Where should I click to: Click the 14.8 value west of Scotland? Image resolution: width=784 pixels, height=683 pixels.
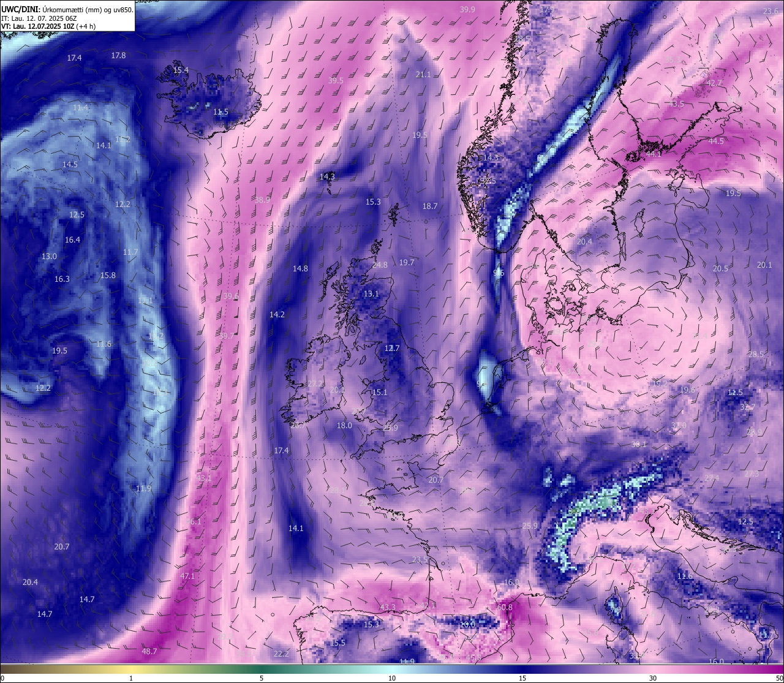300,268
